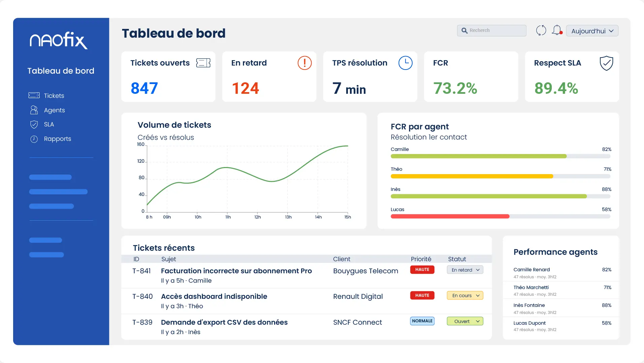
Task: Click the Sujet column header
Action: tap(169, 259)
